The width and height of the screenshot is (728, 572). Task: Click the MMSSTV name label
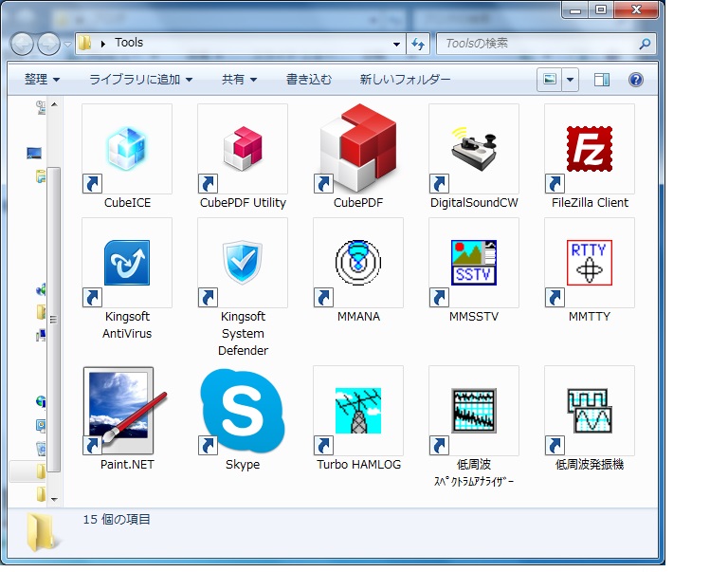pos(474,317)
